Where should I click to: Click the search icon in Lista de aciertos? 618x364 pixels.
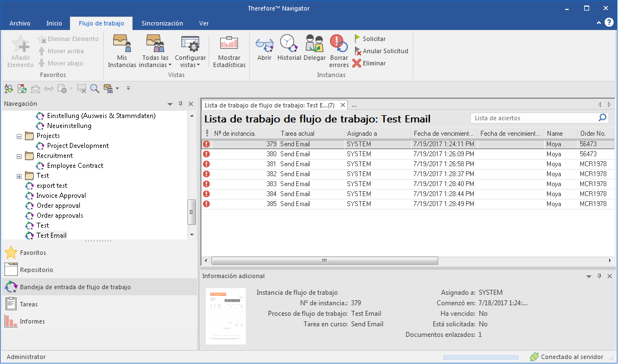pyautogui.click(x=602, y=117)
